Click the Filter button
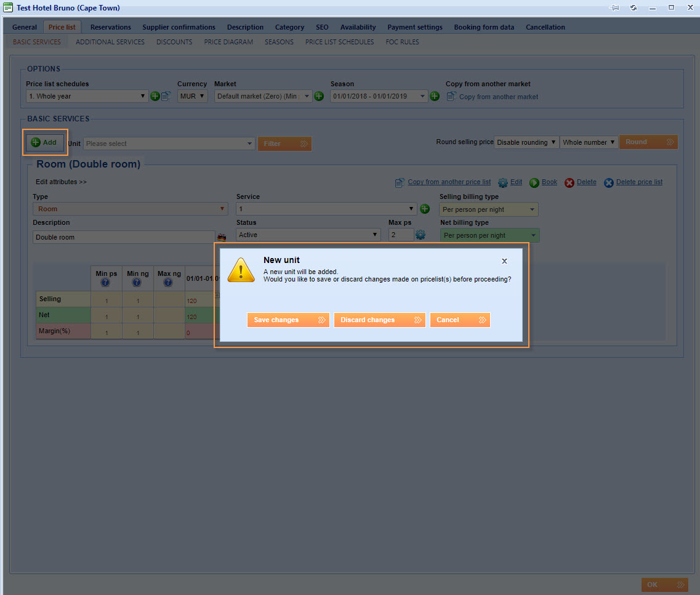700x595 pixels. pos(285,144)
